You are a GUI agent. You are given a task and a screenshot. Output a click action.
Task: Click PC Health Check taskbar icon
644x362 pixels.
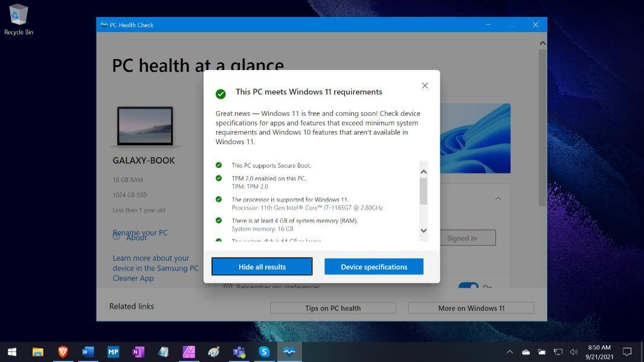(x=289, y=352)
